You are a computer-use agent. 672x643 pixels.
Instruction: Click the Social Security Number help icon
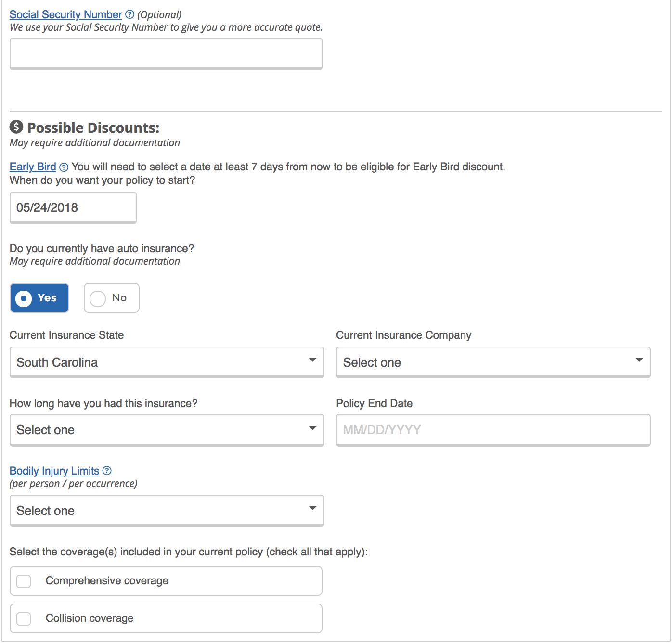pos(129,14)
